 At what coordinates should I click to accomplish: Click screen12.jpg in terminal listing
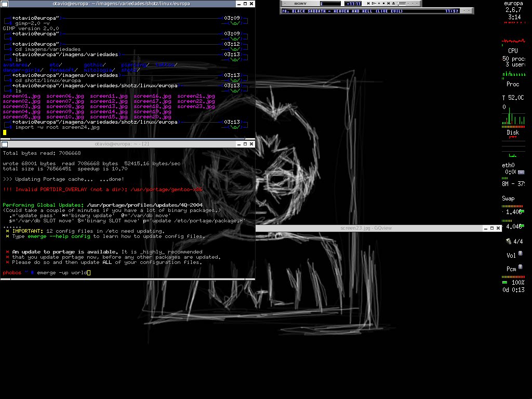pos(109,101)
